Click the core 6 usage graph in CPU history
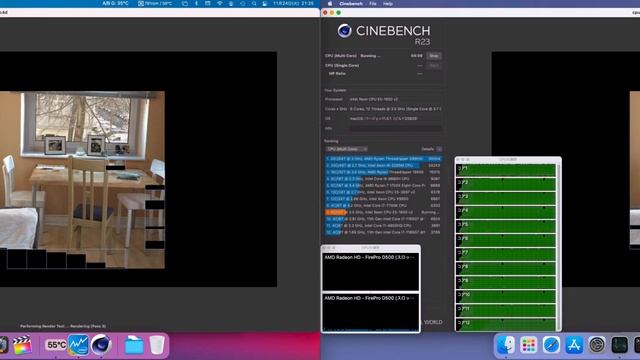 pyautogui.click(x=506, y=240)
